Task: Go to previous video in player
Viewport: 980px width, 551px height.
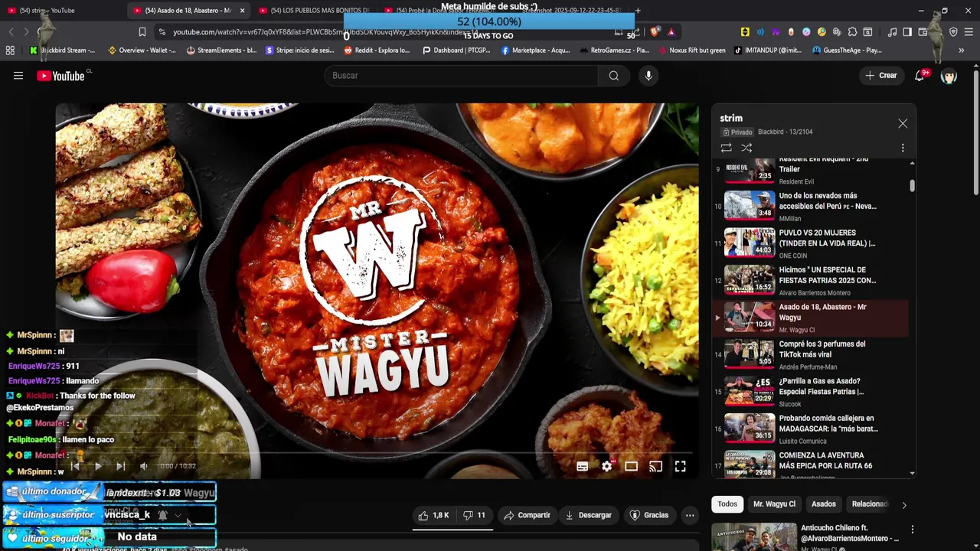Action: [75, 466]
